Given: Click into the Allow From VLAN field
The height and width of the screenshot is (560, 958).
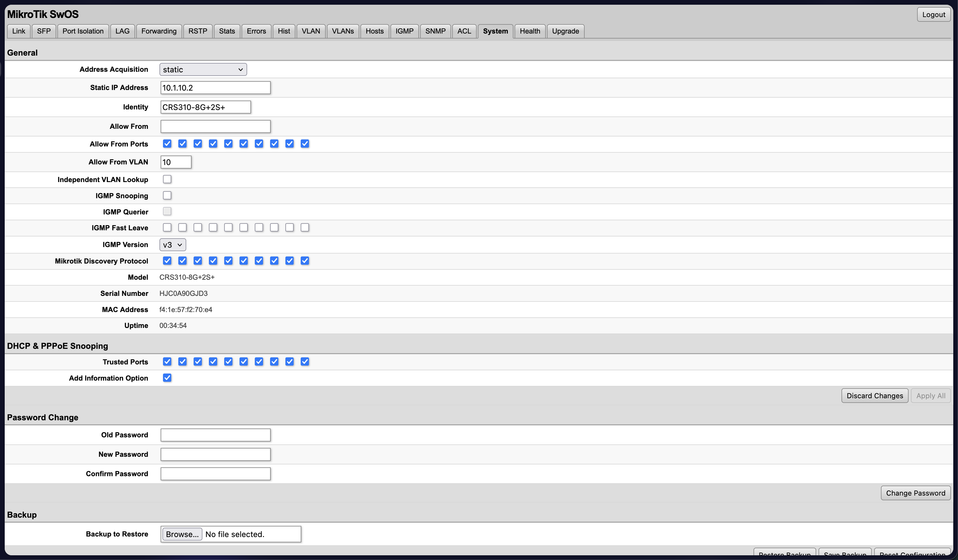Looking at the screenshot, I should (x=176, y=162).
